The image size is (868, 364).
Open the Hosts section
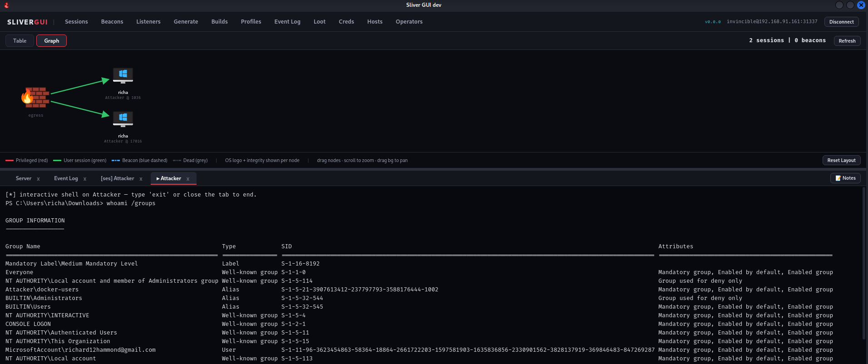click(x=375, y=22)
